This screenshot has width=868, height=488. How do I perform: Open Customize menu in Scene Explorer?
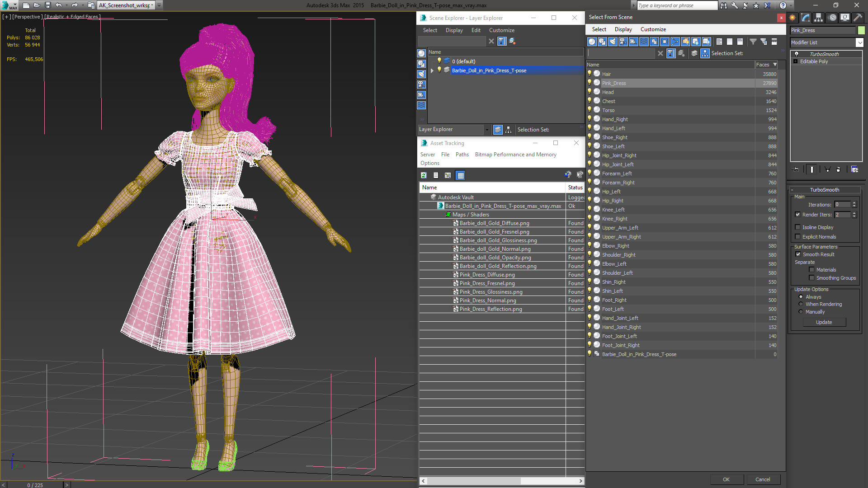coord(501,30)
